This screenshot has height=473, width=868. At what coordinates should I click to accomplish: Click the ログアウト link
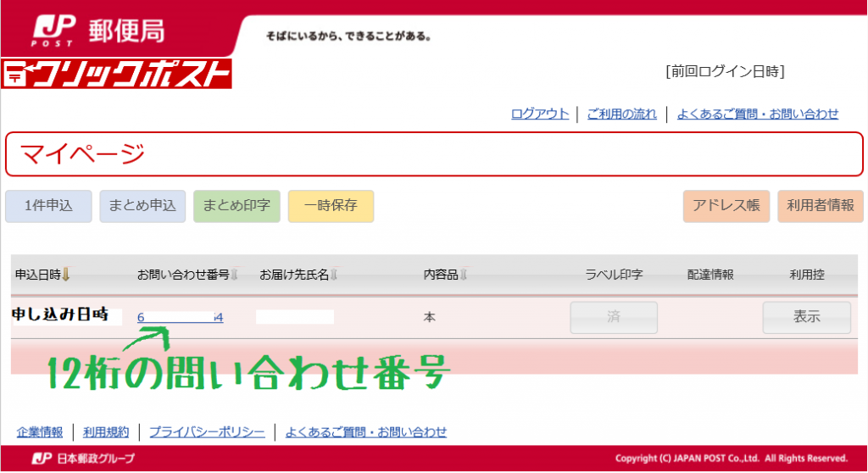coord(540,114)
